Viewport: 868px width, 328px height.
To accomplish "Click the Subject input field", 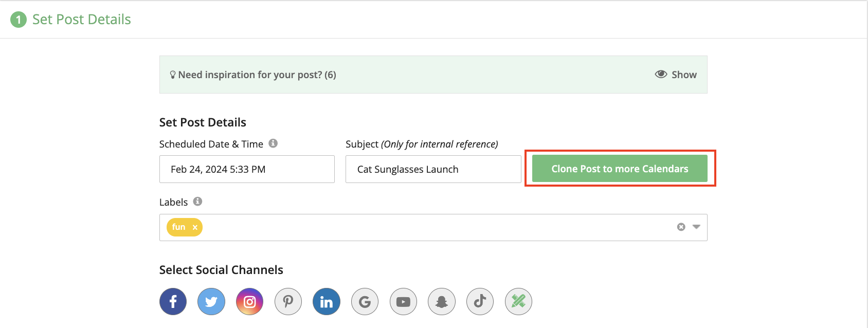I will 433,169.
